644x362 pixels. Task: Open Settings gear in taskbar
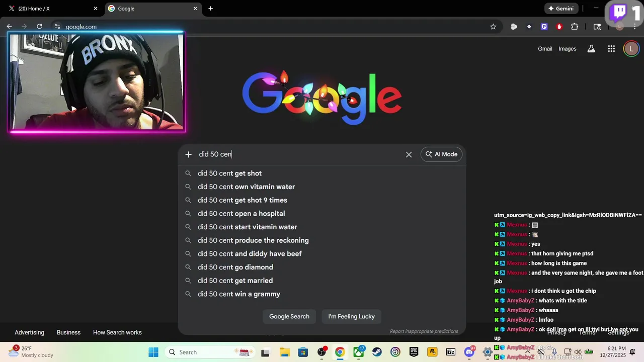(488, 352)
